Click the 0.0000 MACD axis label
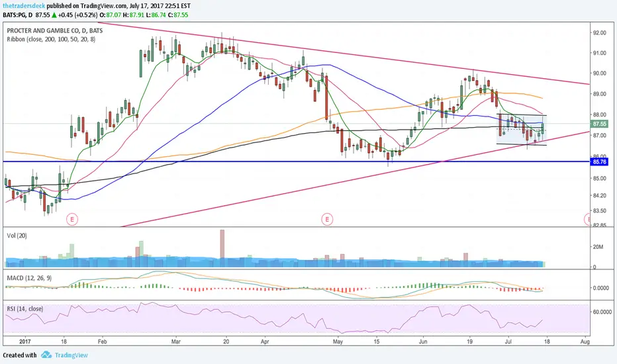The image size is (617, 364). [x=601, y=288]
